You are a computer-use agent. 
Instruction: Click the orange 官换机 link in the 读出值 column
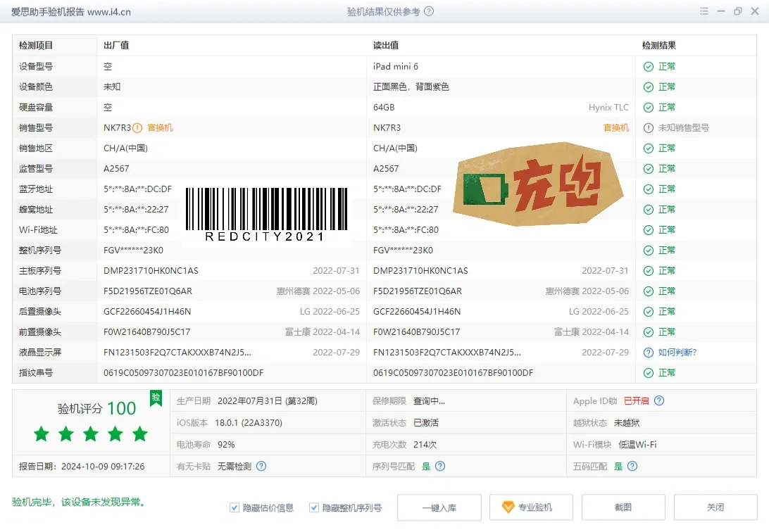tap(615, 127)
